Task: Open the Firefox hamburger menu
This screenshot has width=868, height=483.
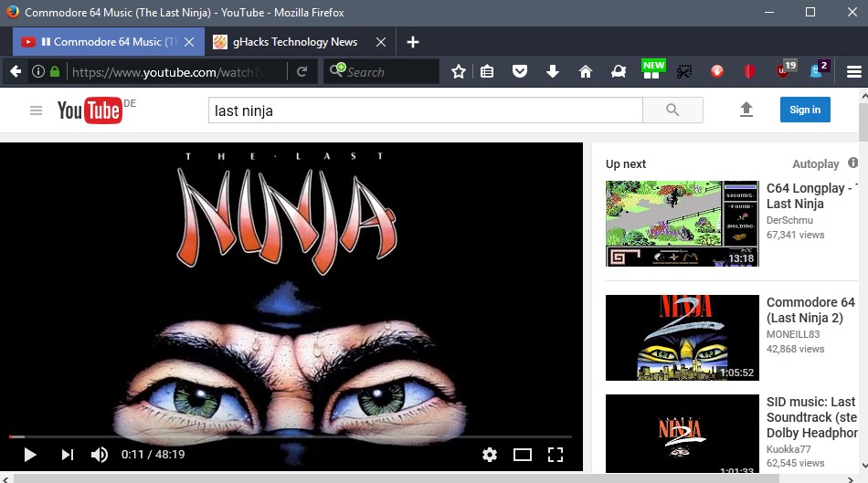Action: (x=853, y=71)
